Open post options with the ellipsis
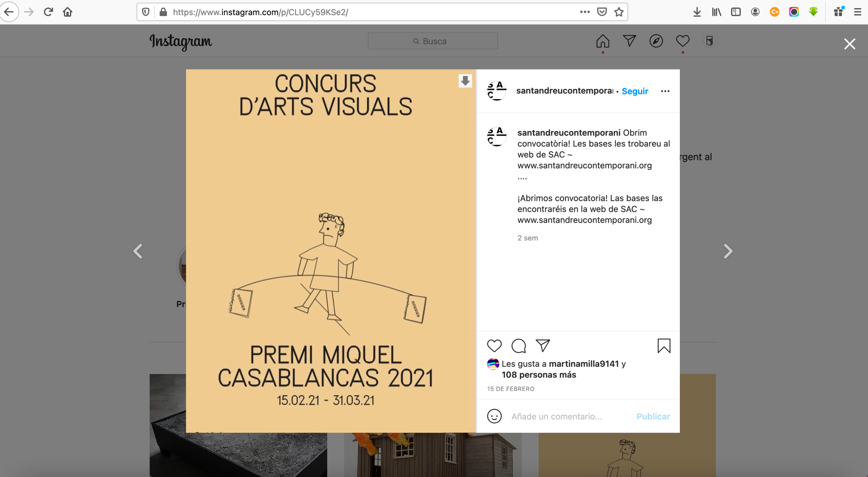868x477 pixels. (666, 91)
